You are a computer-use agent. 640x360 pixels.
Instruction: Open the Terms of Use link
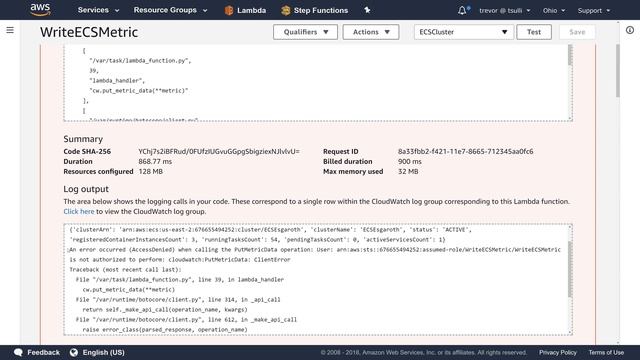606,352
